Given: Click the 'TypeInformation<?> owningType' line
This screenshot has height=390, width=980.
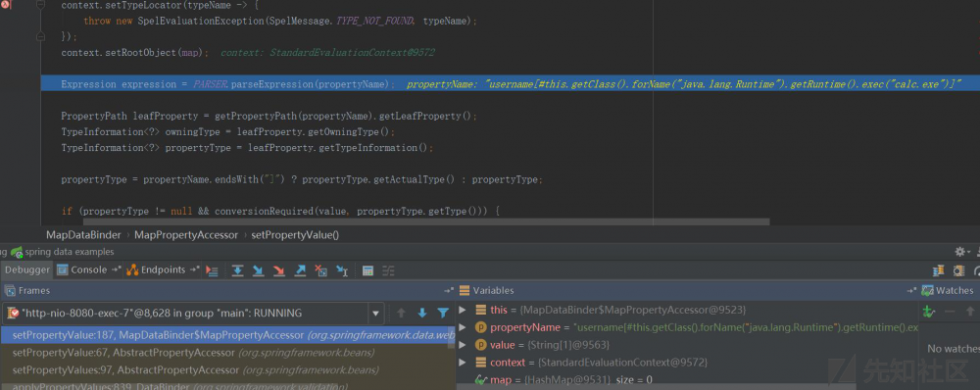Looking at the screenshot, I should pos(228,132).
